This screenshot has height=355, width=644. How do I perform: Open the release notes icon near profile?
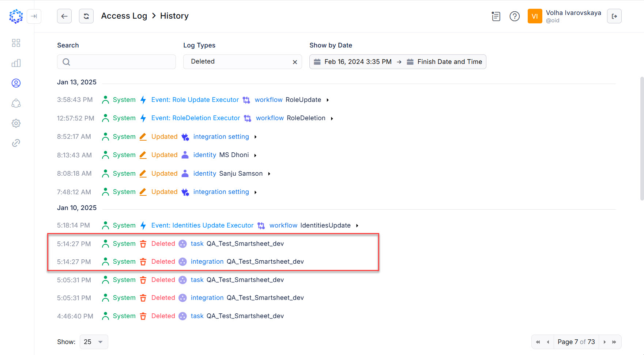pos(496,16)
